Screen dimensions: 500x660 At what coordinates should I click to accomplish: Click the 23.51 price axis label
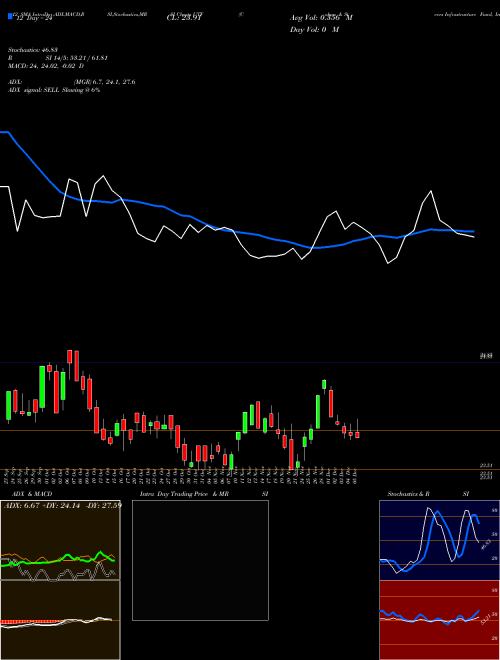[x=486, y=465]
